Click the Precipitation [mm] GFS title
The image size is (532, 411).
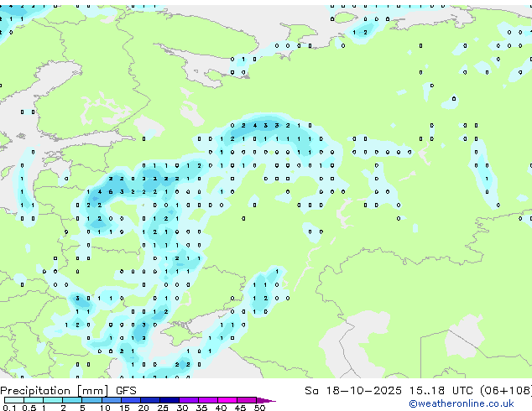(x=68, y=391)
